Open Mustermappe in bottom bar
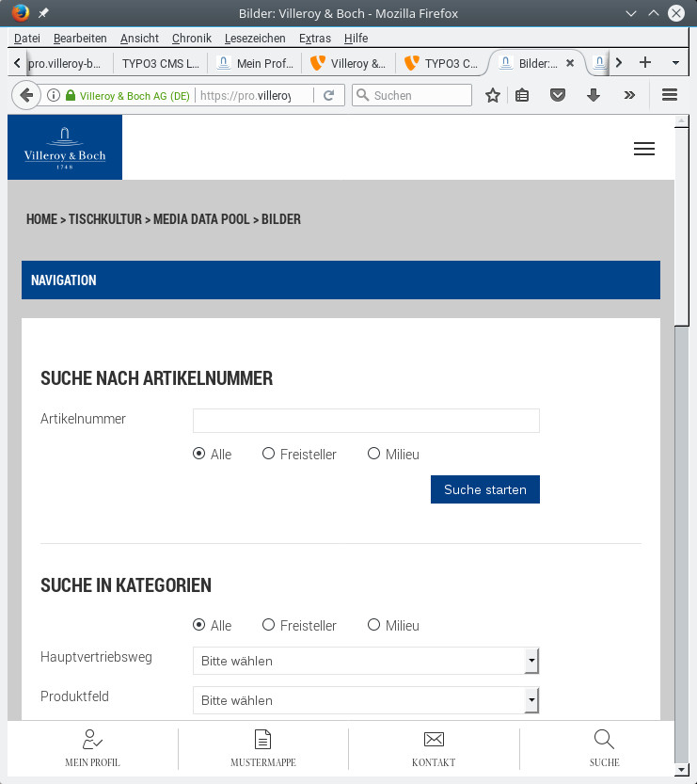697x784 pixels. click(x=262, y=748)
